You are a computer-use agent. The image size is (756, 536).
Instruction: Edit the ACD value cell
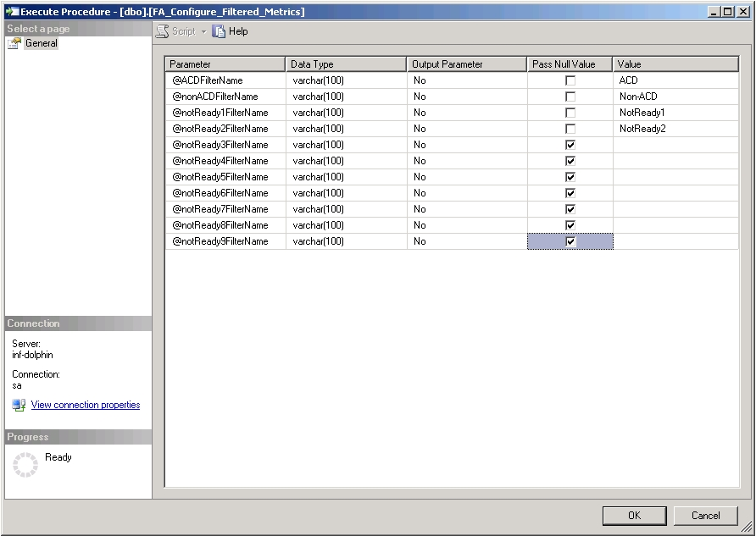coord(676,80)
